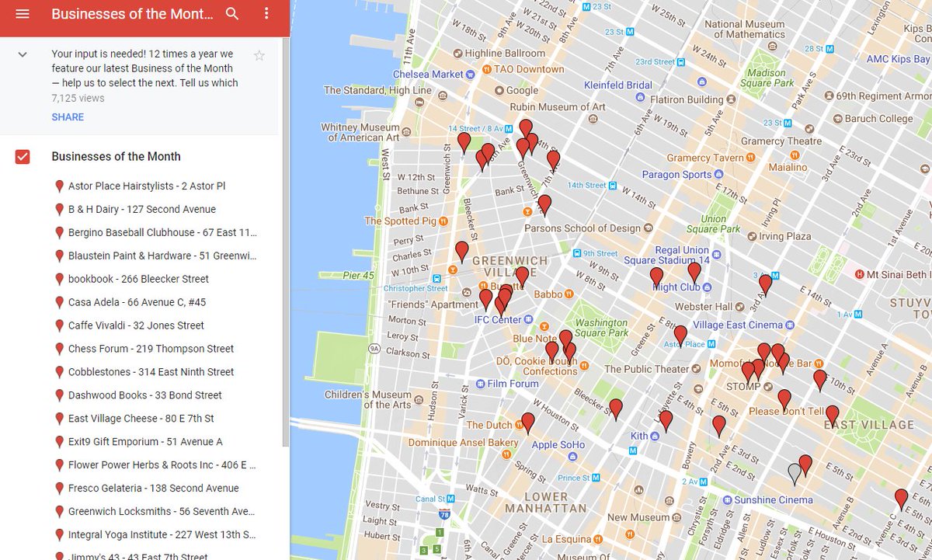Click the Gramercy Tavern label

(x=705, y=158)
